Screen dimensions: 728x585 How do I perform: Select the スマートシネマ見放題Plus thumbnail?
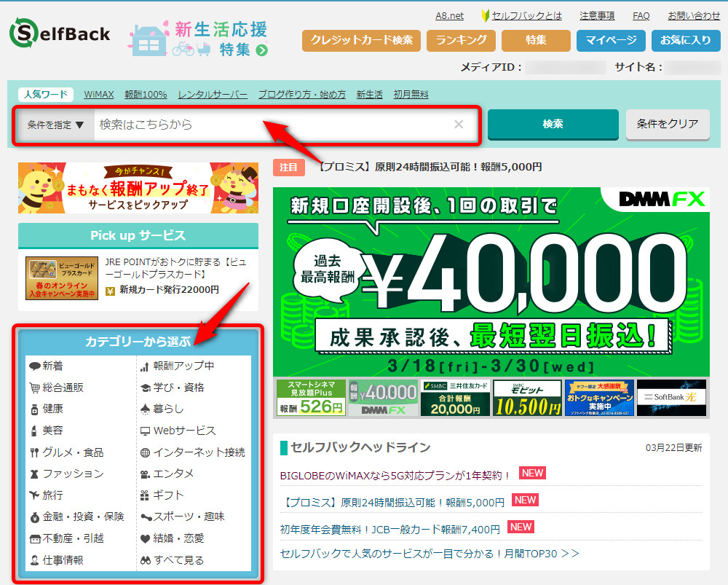tap(311, 398)
